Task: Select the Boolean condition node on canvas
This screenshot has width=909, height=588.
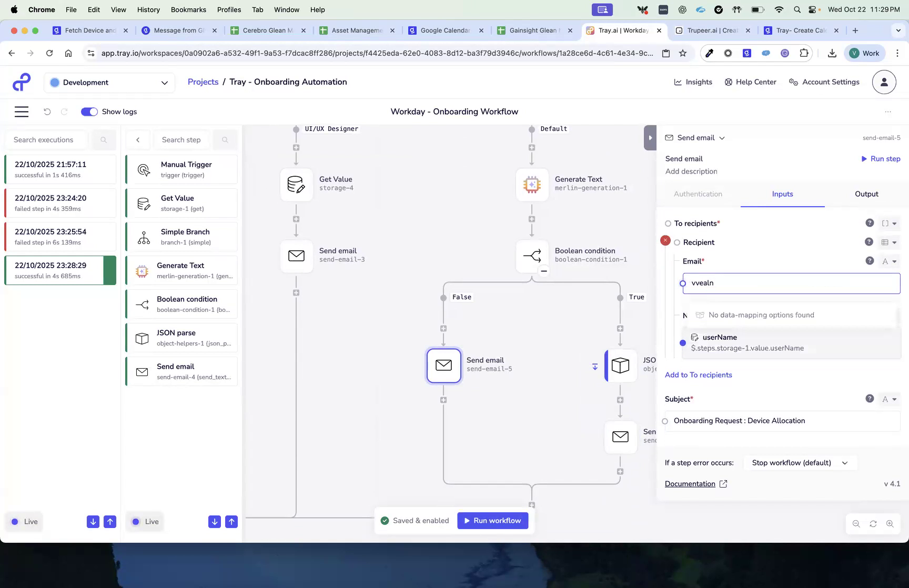Action: click(532, 256)
